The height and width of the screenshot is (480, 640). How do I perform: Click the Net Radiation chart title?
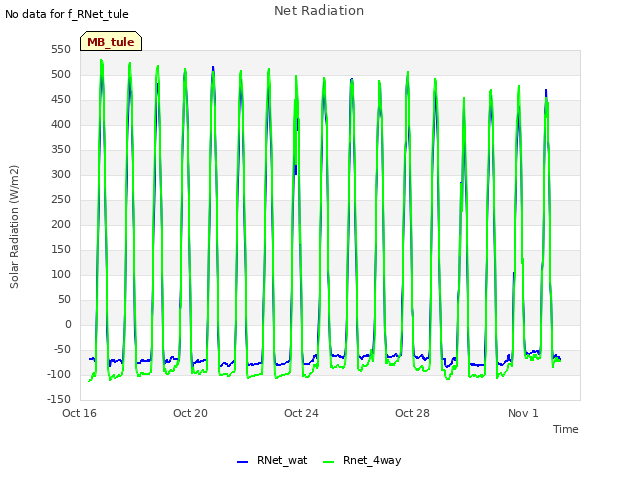pos(319,11)
